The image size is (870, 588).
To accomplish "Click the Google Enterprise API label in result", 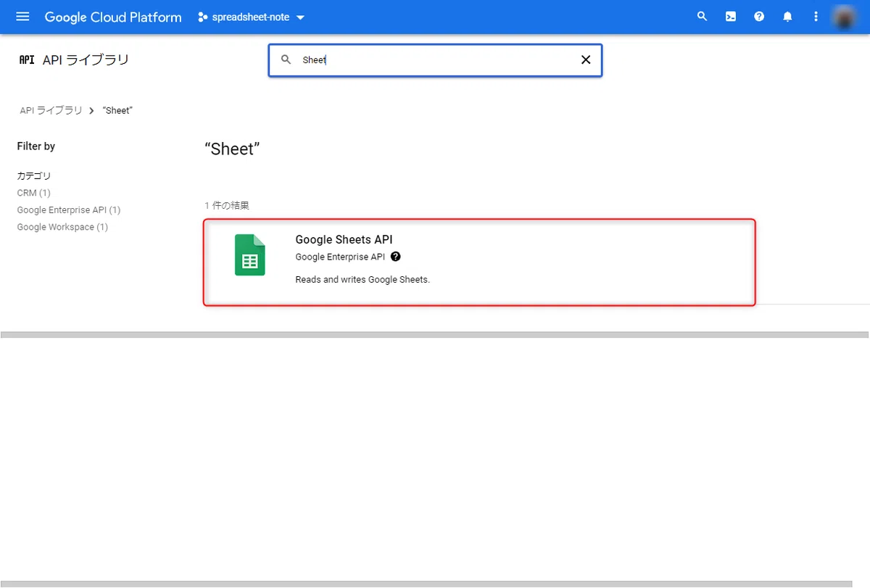I will 340,257.
